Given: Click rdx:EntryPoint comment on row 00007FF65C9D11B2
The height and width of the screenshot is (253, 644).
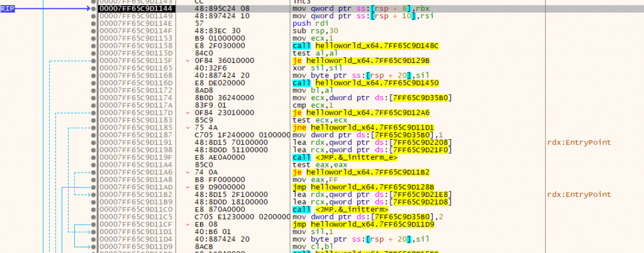Looking at the screenshot, I should tap(579, 194).
